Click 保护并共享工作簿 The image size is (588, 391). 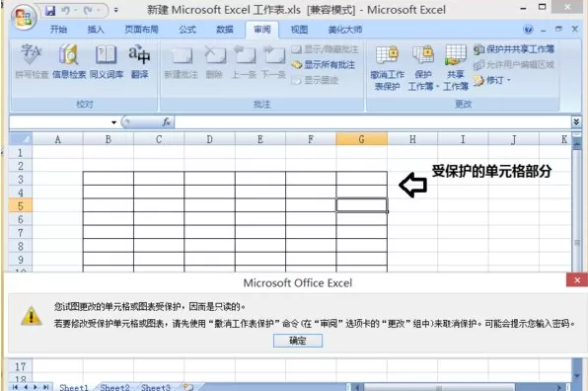pyautogui.click(x=514, y=49)
